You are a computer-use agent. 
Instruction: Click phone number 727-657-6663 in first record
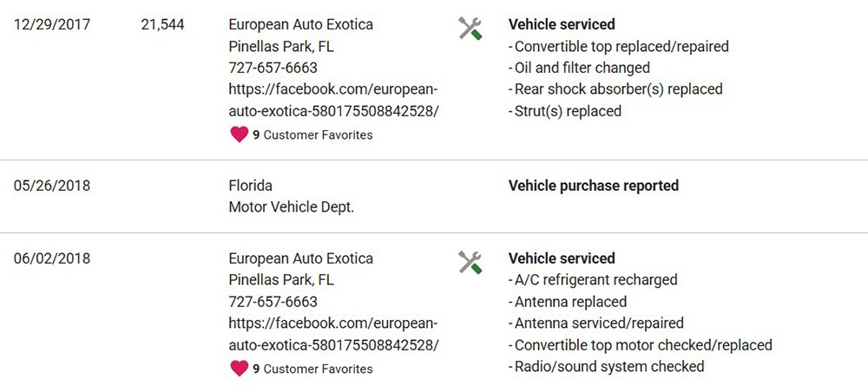pyautogui.click(x=273, y=68)
